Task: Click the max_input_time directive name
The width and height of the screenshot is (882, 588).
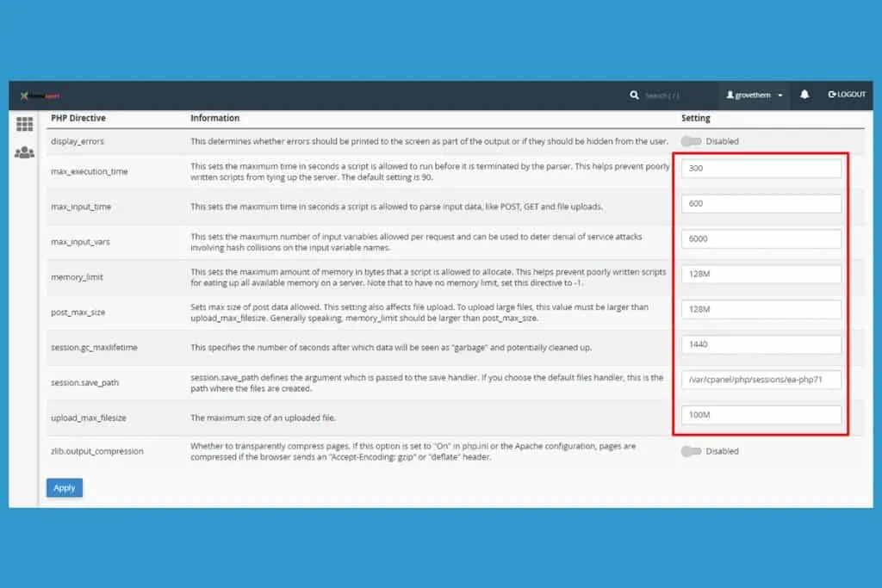Action: tap(81, 207)
